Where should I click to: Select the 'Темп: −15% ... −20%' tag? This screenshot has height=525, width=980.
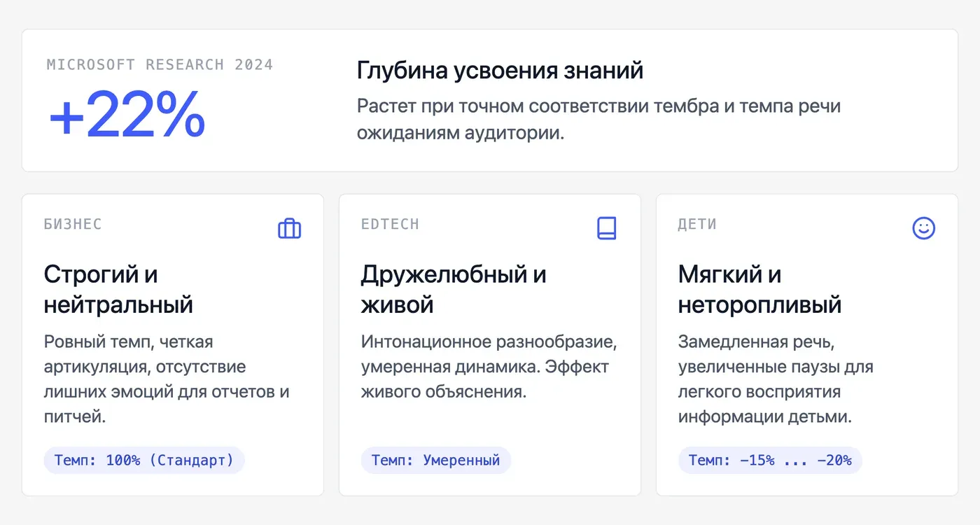770,460
